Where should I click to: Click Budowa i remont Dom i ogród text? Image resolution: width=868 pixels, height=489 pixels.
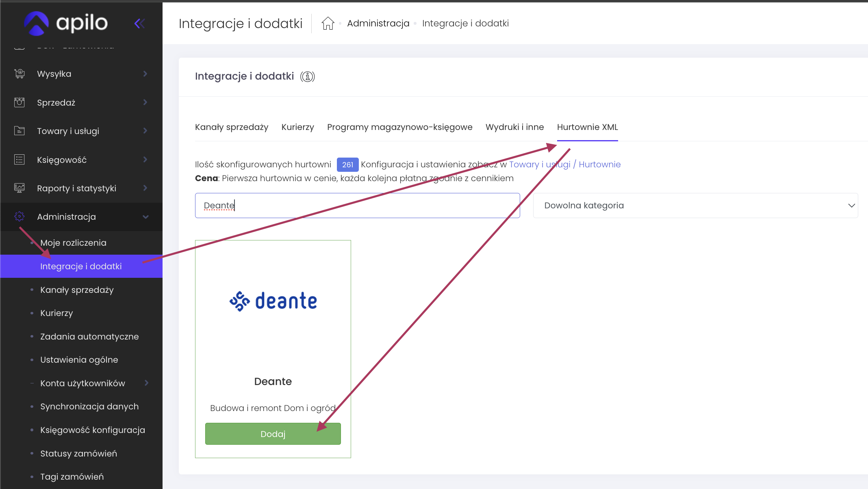click(273, 408)
